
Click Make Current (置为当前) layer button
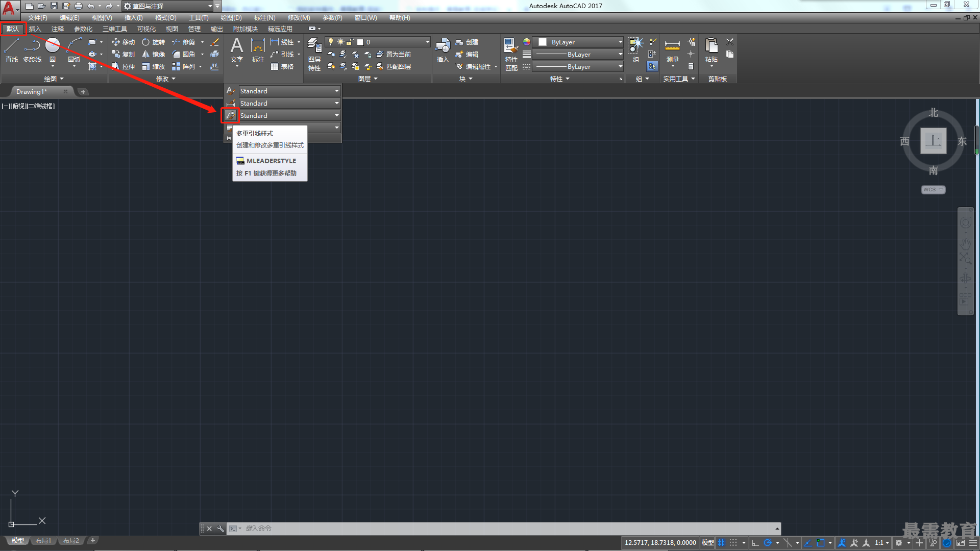click(x=394, y=54)
